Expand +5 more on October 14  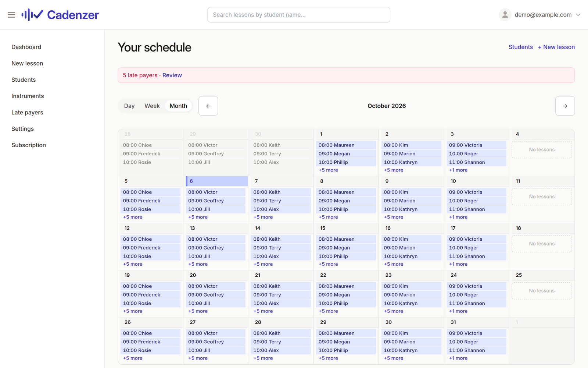click(x=263, y=264)
